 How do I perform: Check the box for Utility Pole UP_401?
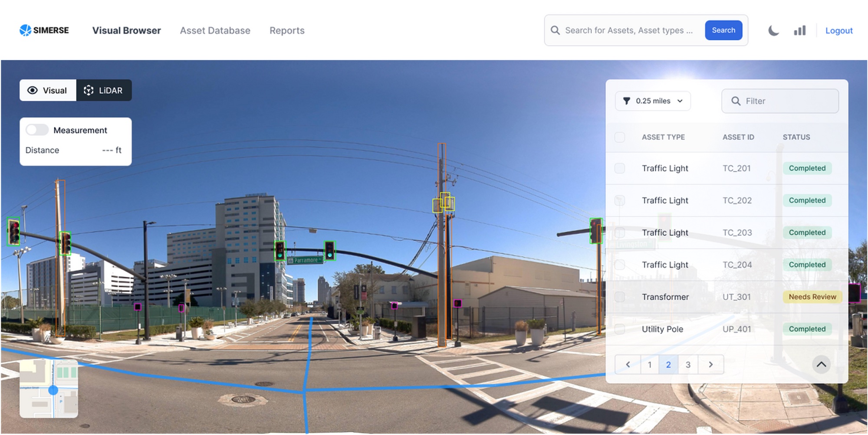click(x=620, y=329)
